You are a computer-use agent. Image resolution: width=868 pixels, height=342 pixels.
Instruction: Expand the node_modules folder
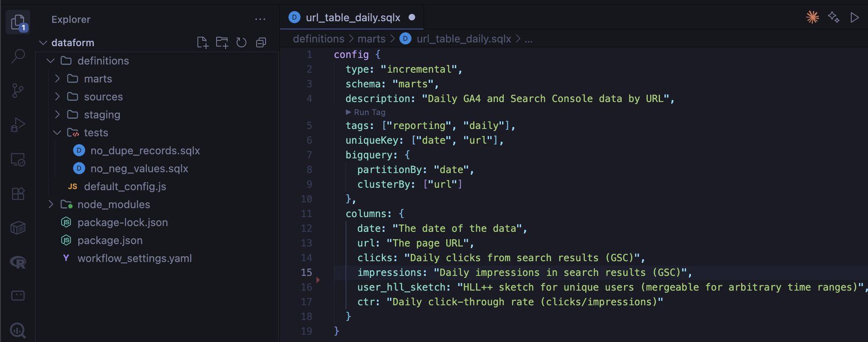(x=113, y=205)
